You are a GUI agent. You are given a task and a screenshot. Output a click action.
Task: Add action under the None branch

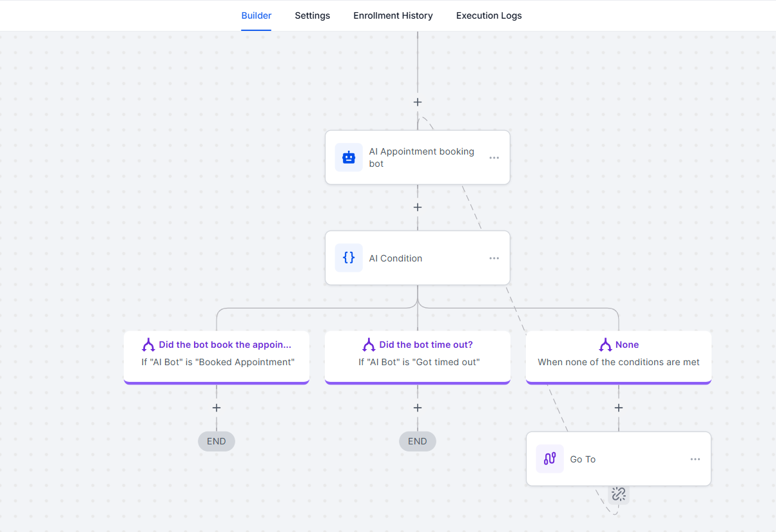619,408
